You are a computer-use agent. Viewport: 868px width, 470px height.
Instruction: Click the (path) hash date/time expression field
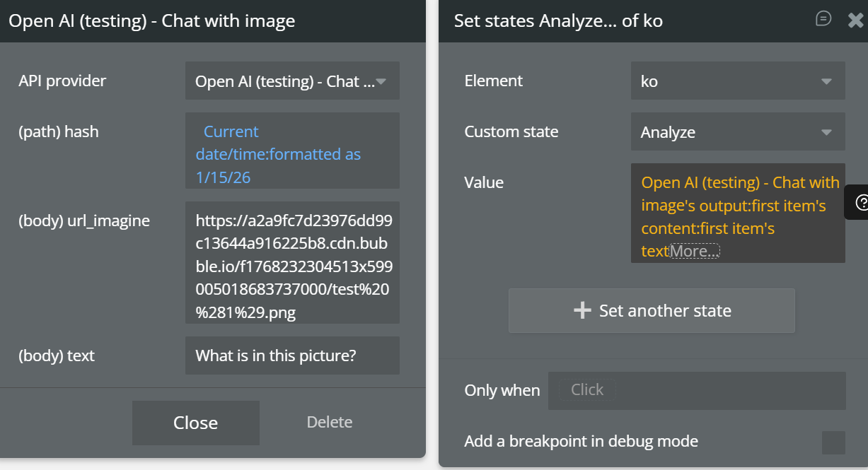tap(292, 154)
